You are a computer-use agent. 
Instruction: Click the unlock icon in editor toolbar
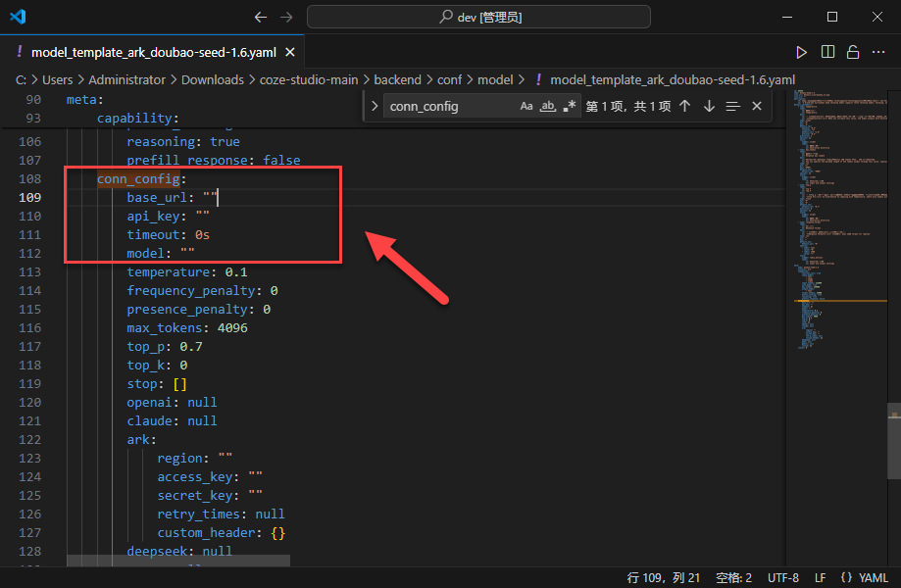pos(853,52)
